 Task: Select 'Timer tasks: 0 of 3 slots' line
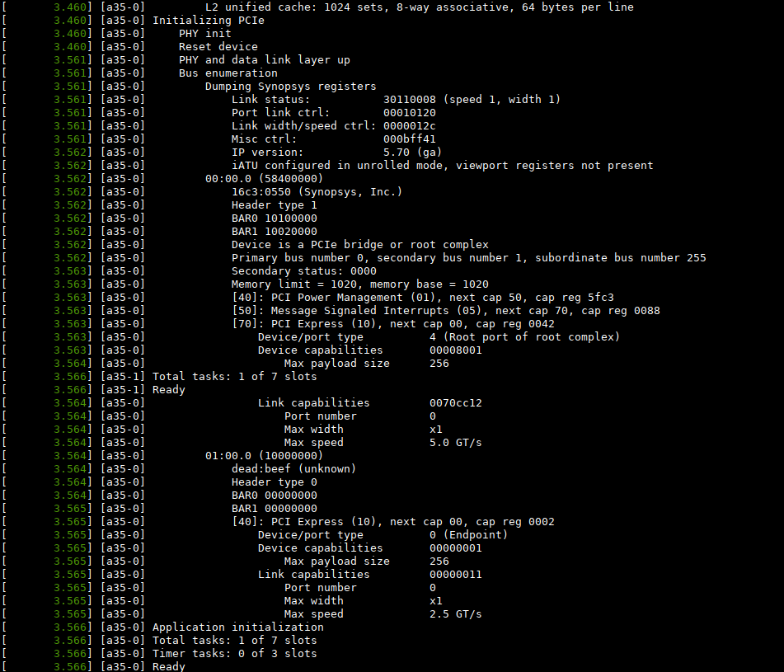[x=234, y=653]
